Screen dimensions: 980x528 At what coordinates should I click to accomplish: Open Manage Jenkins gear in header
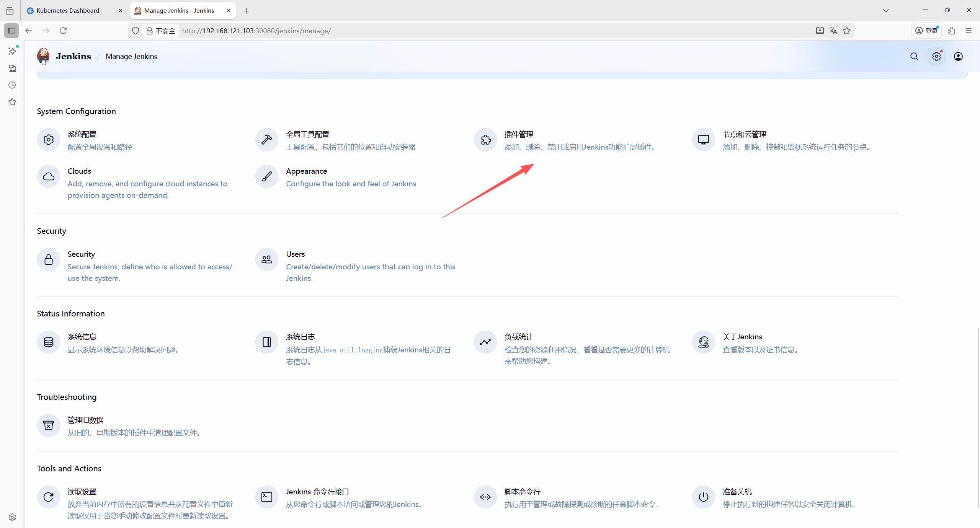pos(936,57)
